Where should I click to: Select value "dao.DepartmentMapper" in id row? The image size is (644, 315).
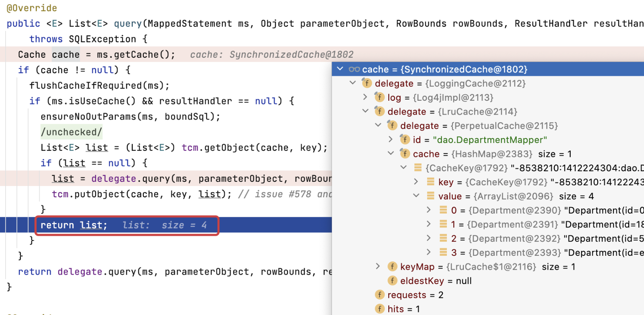[490, 140]
